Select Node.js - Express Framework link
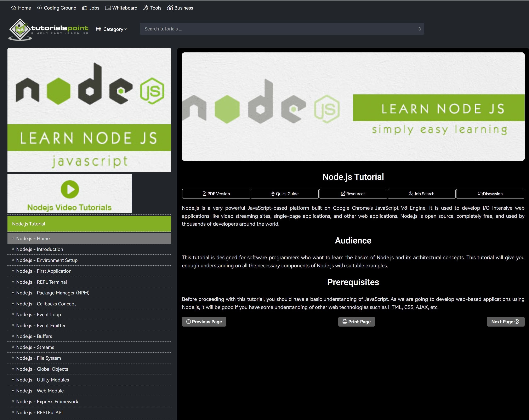 click(x=47, y=402)
